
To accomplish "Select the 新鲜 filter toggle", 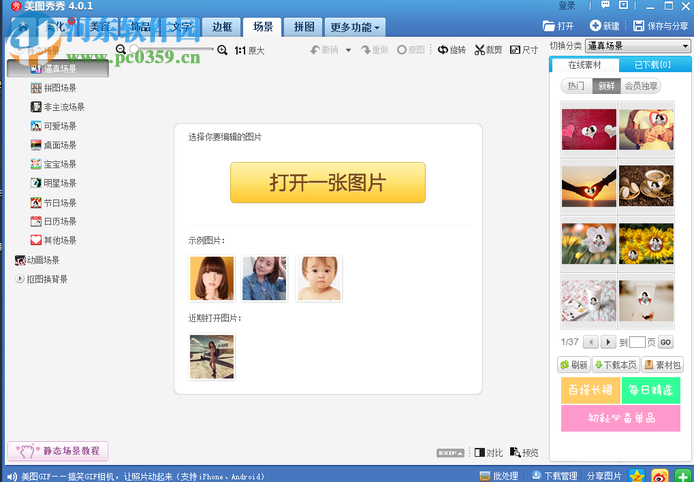I will pos(606,86).
